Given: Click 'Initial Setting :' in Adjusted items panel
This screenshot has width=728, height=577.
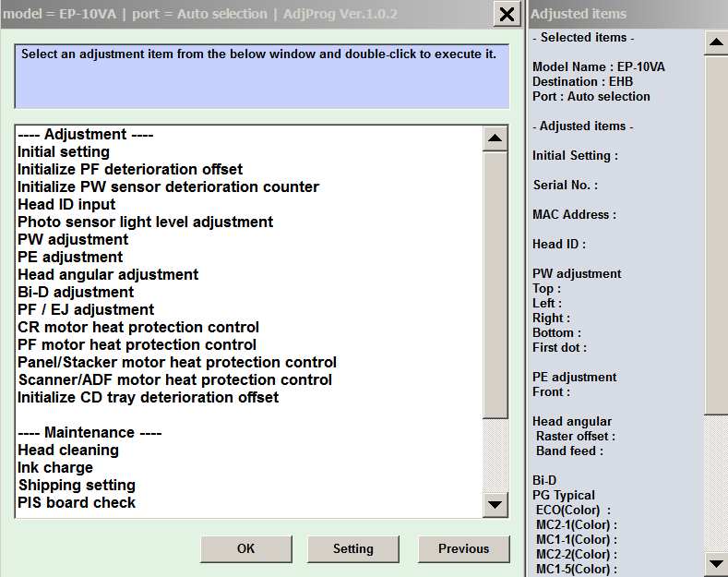Looking at the screenshot, I should click(x=575, y=156).
